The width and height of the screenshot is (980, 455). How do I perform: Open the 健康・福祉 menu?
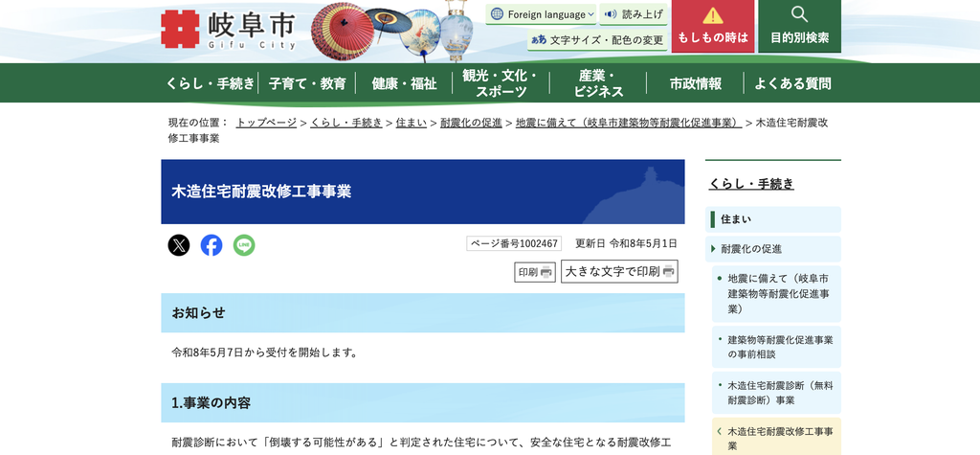tap(404, 83)
